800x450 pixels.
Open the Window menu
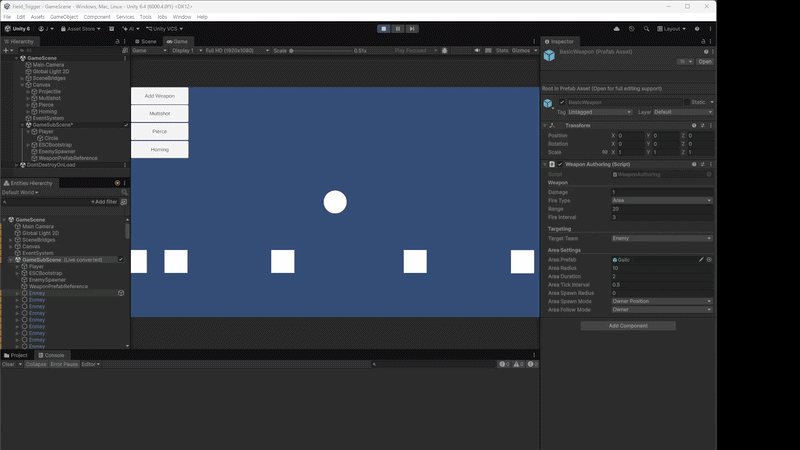click(x=182, y=17)
